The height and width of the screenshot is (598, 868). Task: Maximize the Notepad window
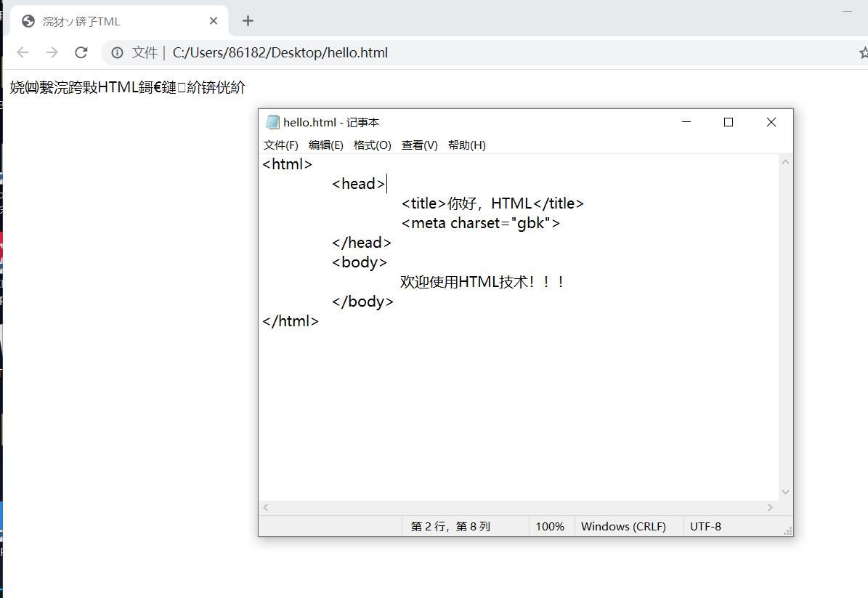pyautogui.click(x=729, y=122)
